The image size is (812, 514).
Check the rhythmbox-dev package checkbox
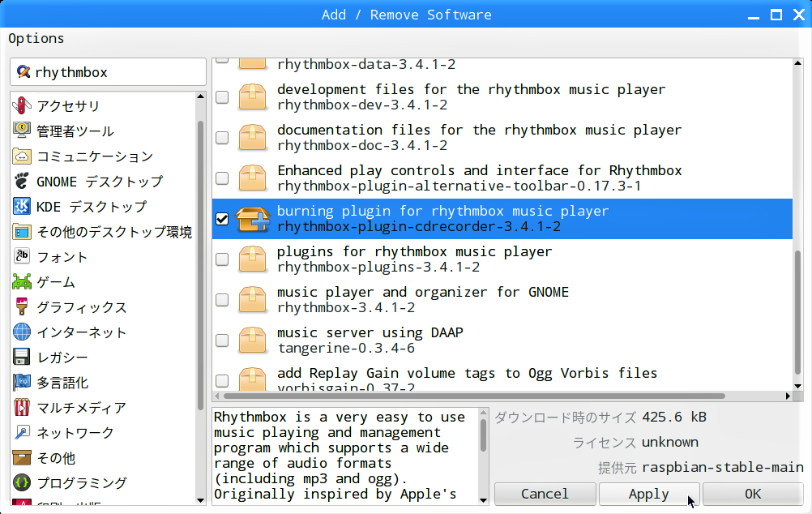pos(222,97)
